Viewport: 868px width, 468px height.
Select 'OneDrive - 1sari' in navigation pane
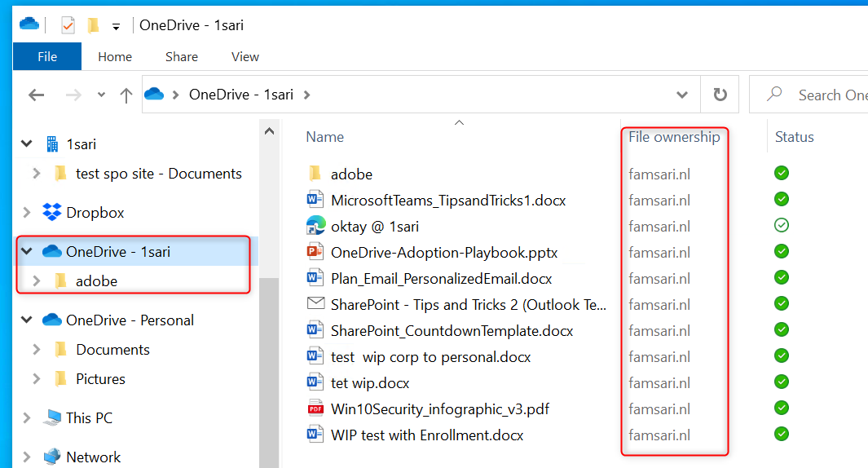[118, 251]
